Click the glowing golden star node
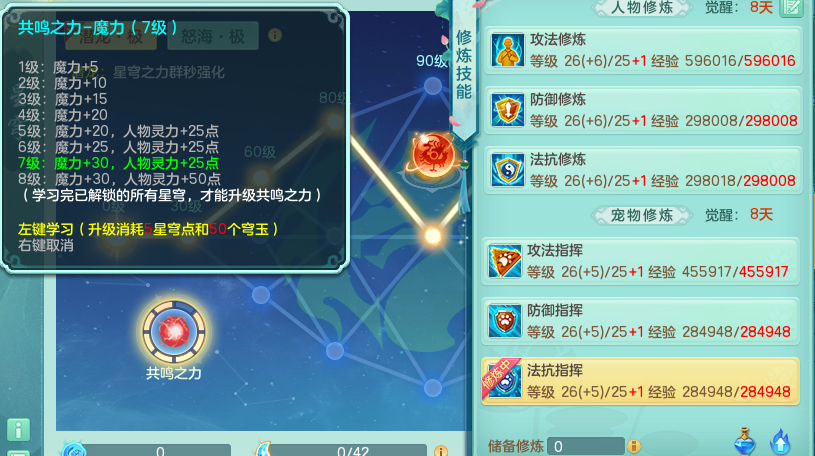 click(432, 236)
